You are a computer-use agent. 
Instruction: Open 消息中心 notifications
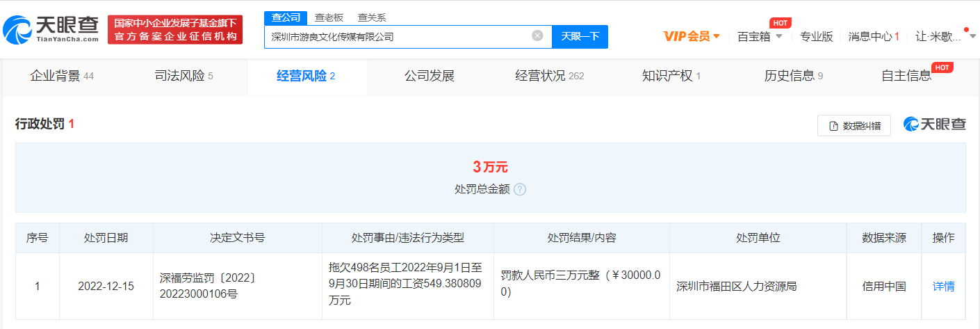874,36
